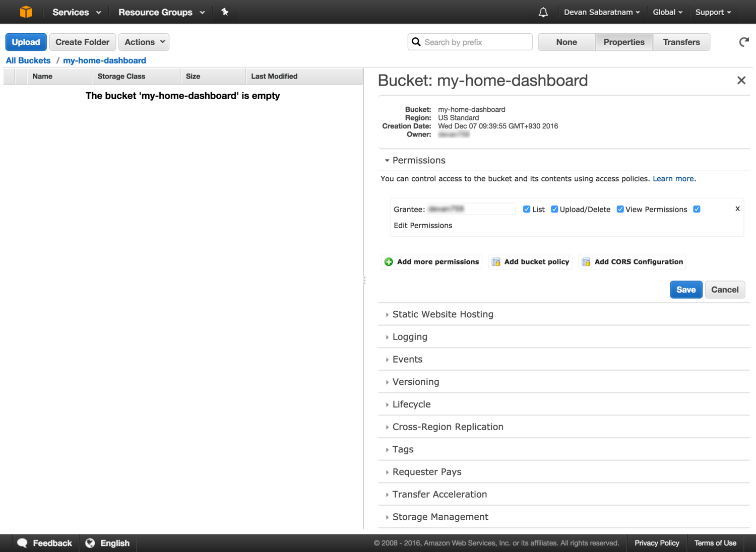Click the search magnifier icon
The height and width of the screenshot is (552, 756).
click(x=416, y=42)
